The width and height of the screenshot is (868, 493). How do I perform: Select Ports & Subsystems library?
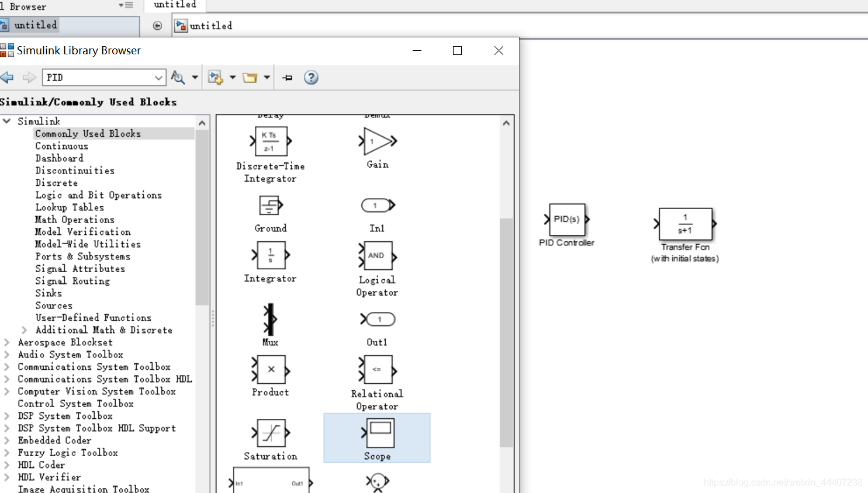tap(83, 256)
